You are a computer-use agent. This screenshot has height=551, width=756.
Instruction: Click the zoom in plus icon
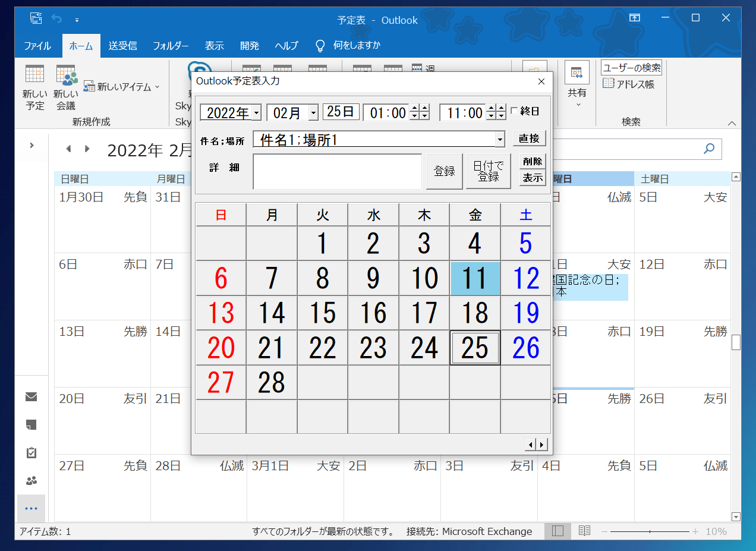tap(695, 531)
